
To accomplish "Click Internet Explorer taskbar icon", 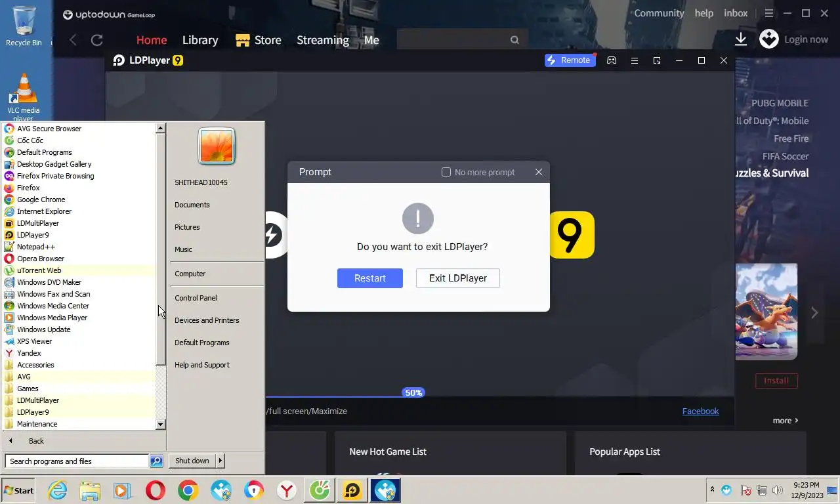I will click(x=58, y=490).
